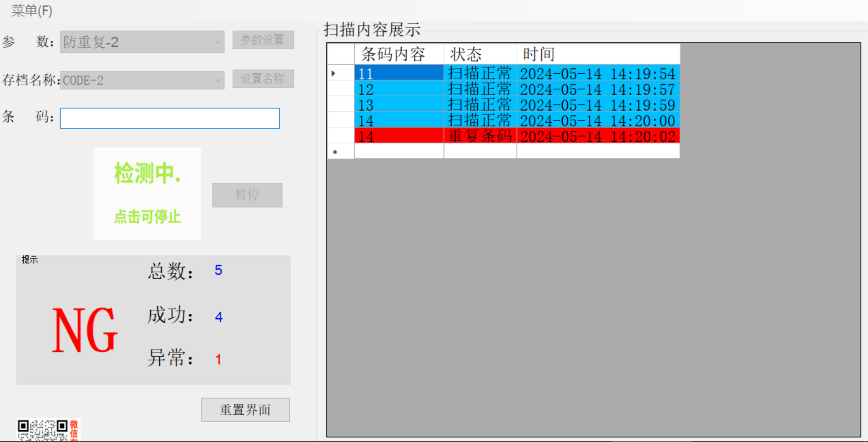
Task: Click the green 检测中 status panel to stop
Action: pos(147,193)
